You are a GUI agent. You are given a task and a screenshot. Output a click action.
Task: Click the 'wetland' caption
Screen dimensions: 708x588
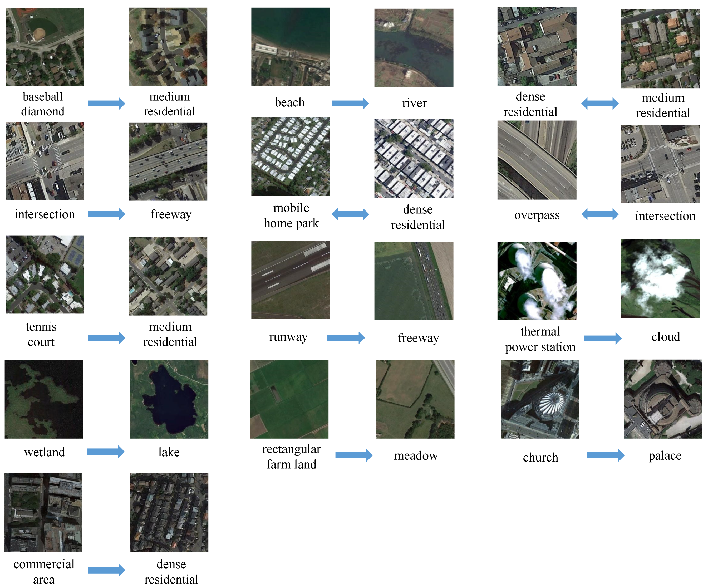45,452
